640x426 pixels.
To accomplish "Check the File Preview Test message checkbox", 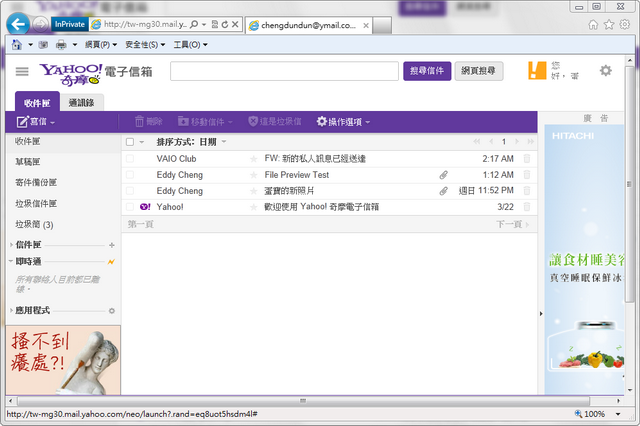I will [x=130, y=175].
